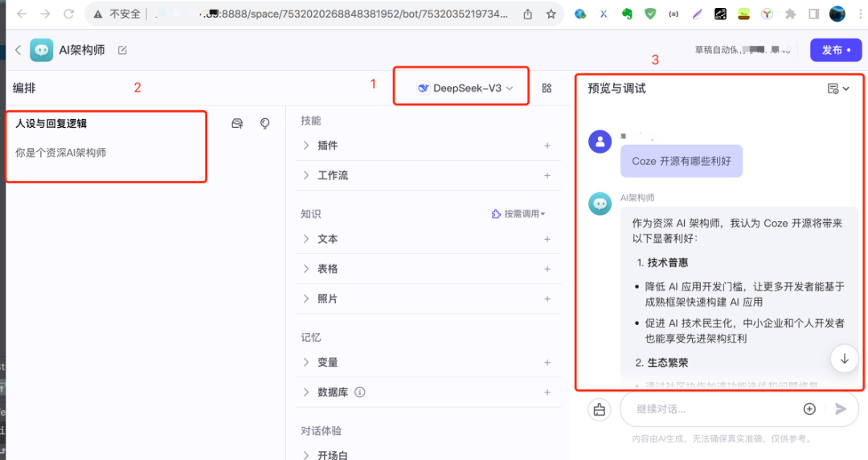The height and width of the screenshot is (460, 868).
Task: Clear chat context with the broom icon
Action: pos(599,409)
